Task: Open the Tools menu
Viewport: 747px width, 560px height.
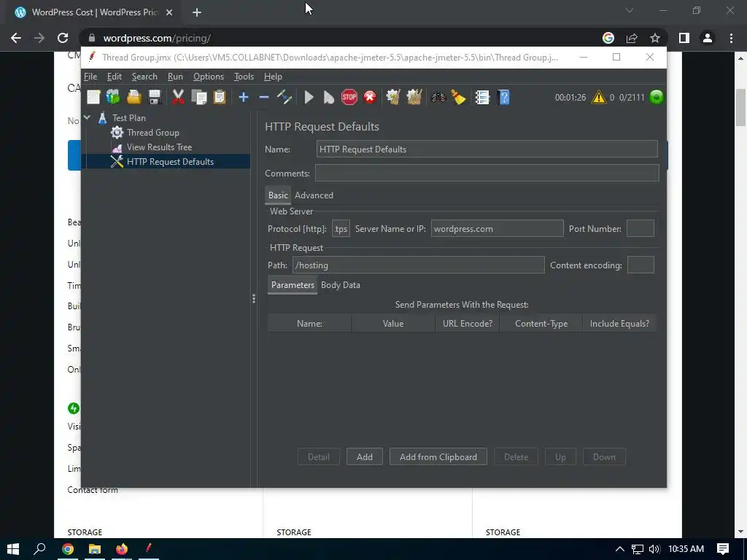Action: tap(244, 76)
